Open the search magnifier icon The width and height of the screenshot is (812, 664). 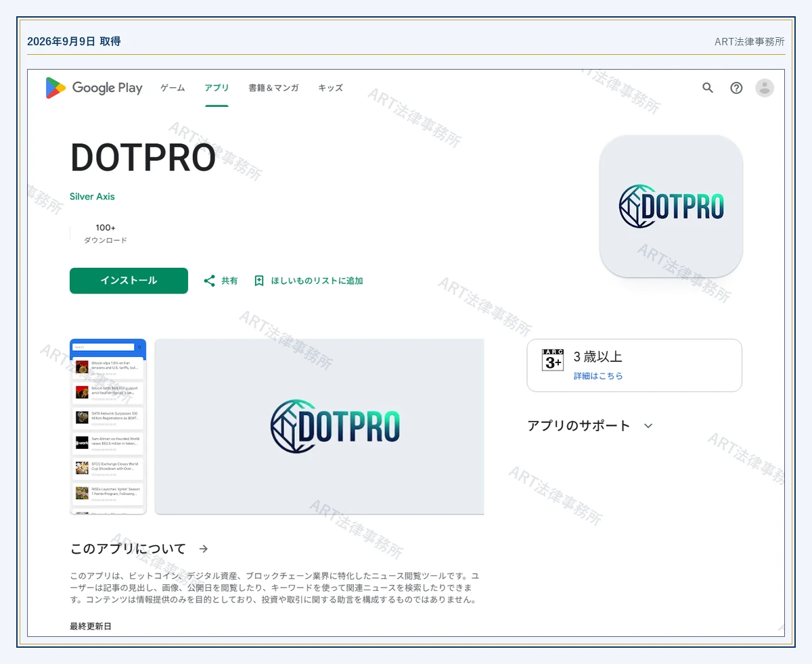pos(708,88)
